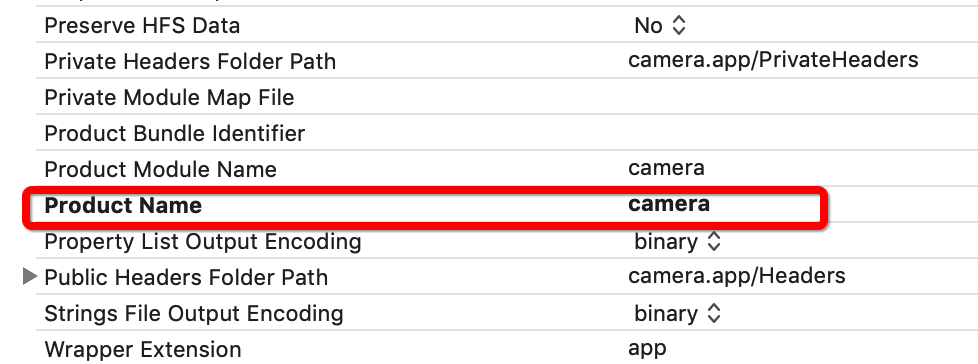Select the Product Module Name label

tap(160, 169)
